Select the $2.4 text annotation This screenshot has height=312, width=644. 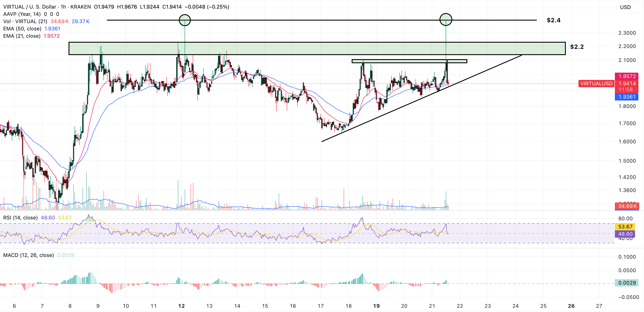553,20
